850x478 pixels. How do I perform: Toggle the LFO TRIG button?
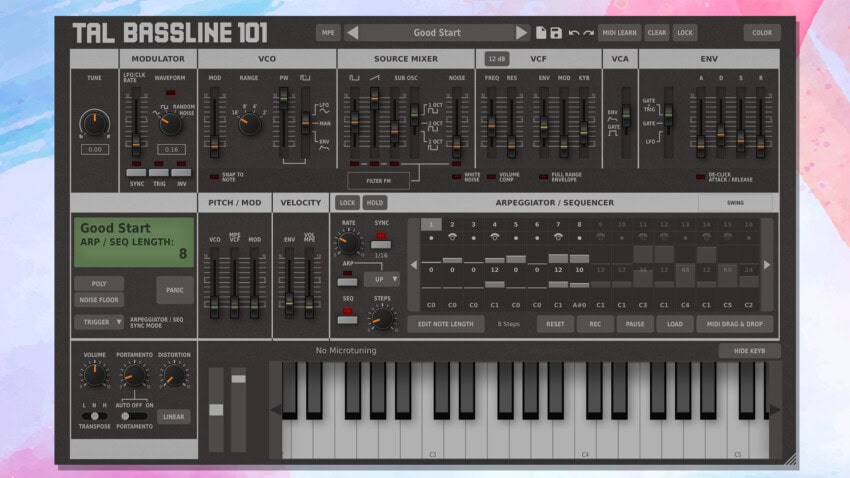click(x=159, y=172)
